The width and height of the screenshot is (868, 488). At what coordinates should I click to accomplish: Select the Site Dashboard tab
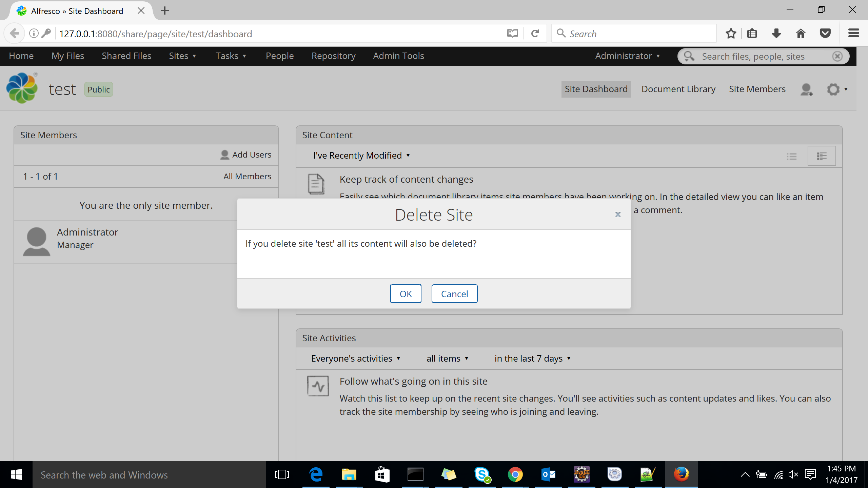(595, 89)
